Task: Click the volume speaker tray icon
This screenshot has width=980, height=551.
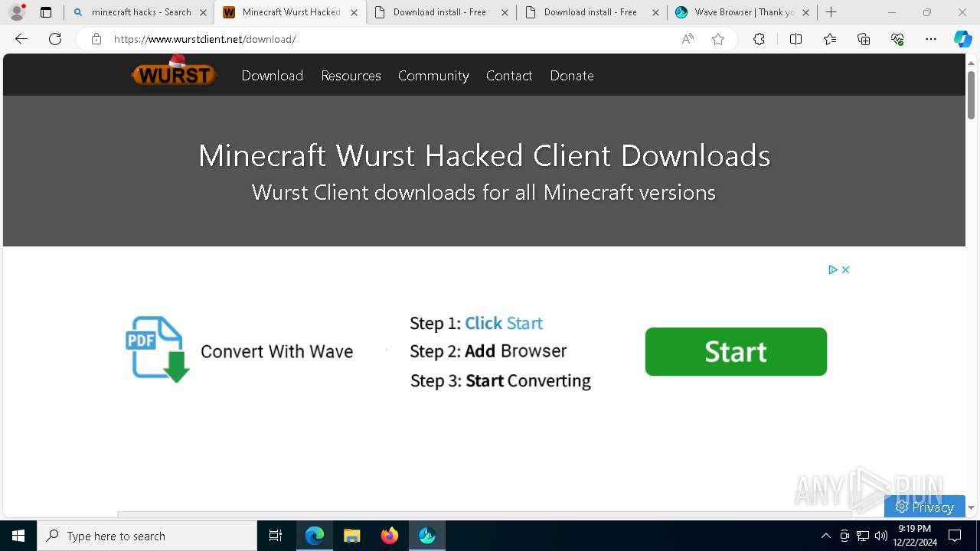Action: [881, 536]
